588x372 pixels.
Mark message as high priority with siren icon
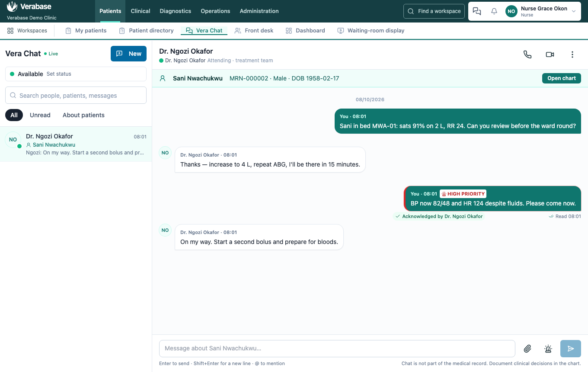coord(548,349)
